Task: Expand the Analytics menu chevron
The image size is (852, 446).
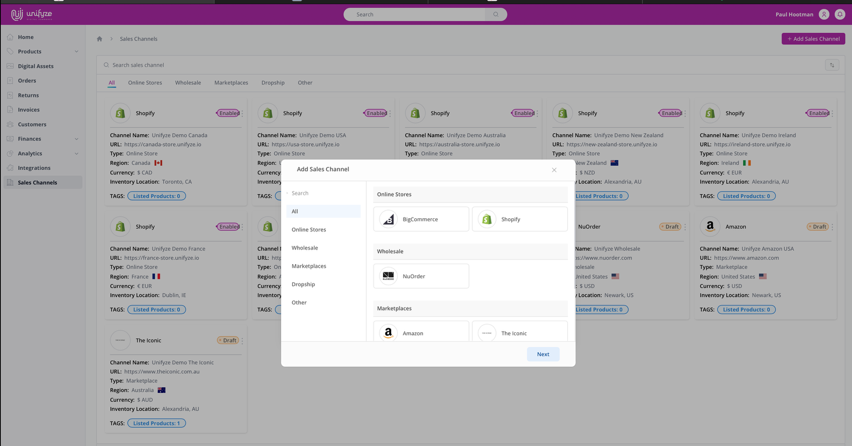Action: click(76, 154)
